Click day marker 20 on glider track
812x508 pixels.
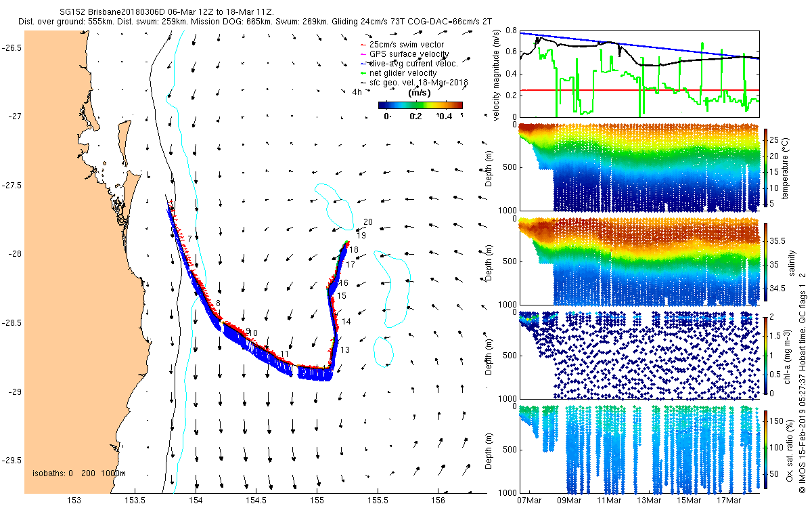click(x=368, y=222)
